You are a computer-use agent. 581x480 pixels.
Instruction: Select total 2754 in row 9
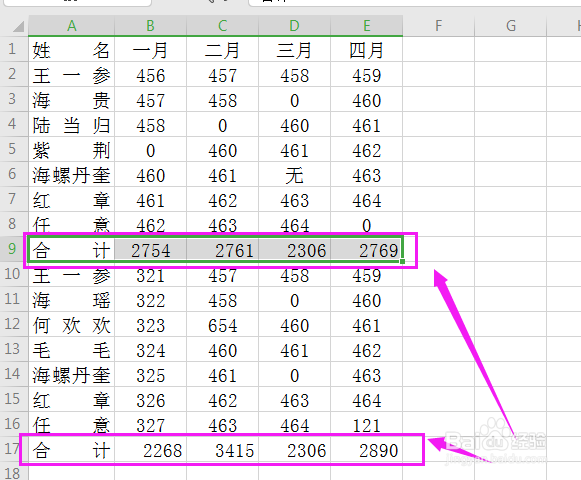click(150, 250)
